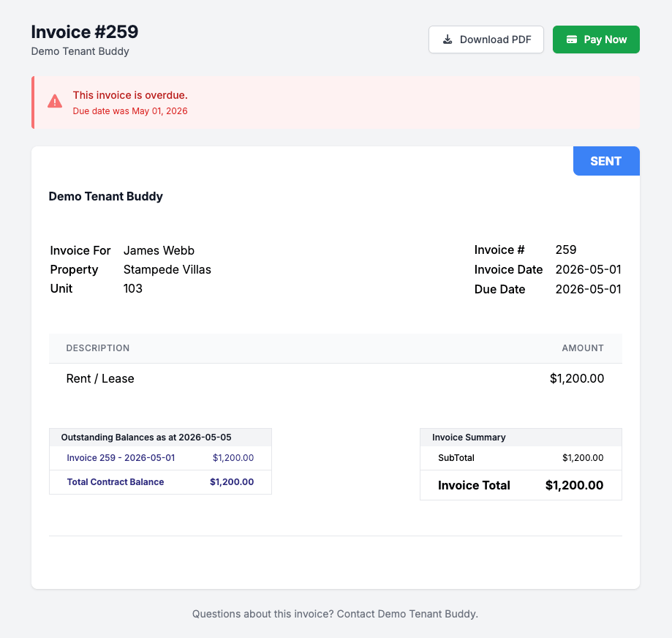Click the Download PDF button
672x638 pixels.
pyautogui.click(x=486, y=40)
